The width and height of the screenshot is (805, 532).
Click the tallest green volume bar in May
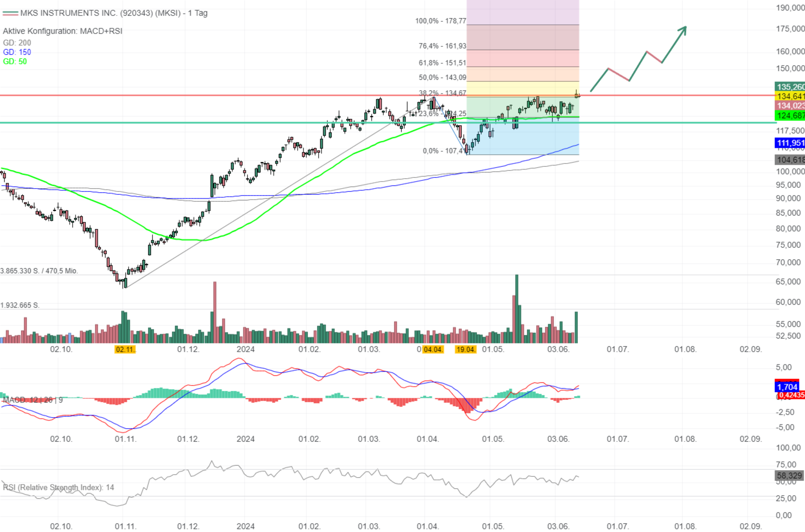pyautogui.click(x=517, y=309)
